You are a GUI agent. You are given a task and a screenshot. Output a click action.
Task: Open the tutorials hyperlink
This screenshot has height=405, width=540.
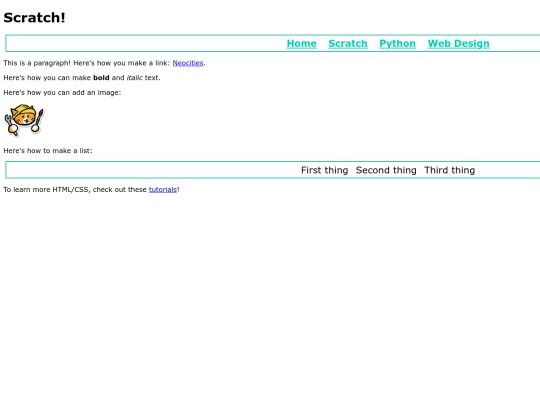pos(163,189)
